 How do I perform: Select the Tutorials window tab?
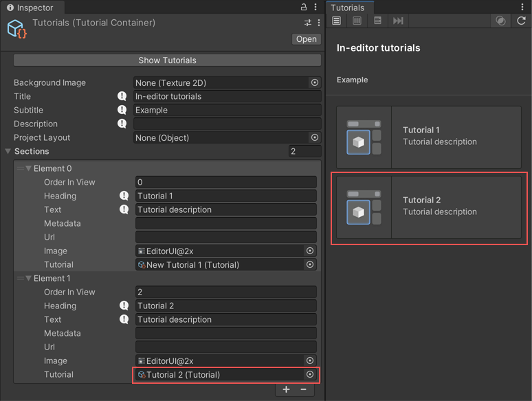point(348,8)
